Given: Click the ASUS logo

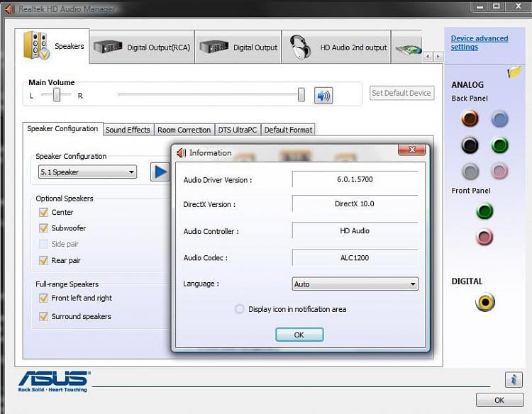Looking at the screenshot, I should click(55, 381).
